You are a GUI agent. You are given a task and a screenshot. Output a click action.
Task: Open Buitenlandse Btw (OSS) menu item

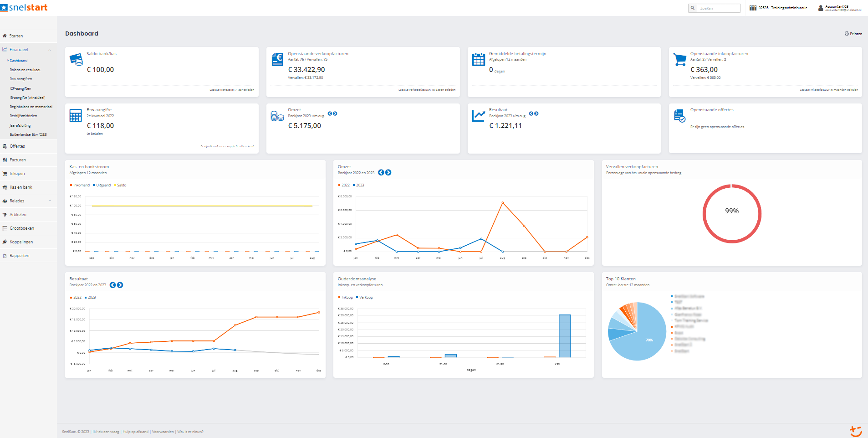(x=28, y=134)
